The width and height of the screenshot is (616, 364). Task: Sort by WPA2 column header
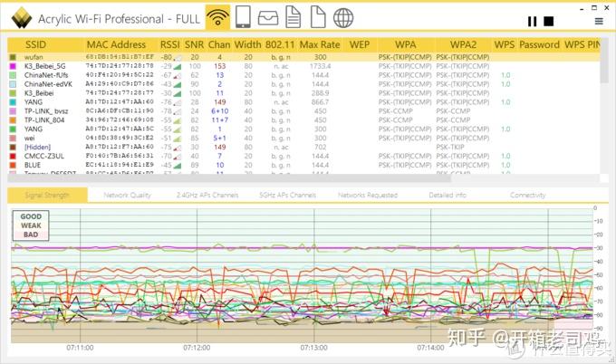[463, 44]
